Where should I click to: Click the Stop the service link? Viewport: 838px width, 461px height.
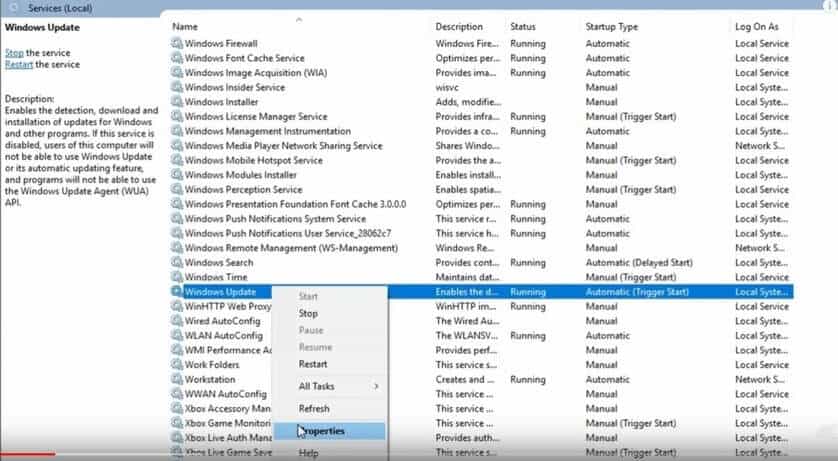[x=14, y=53]
